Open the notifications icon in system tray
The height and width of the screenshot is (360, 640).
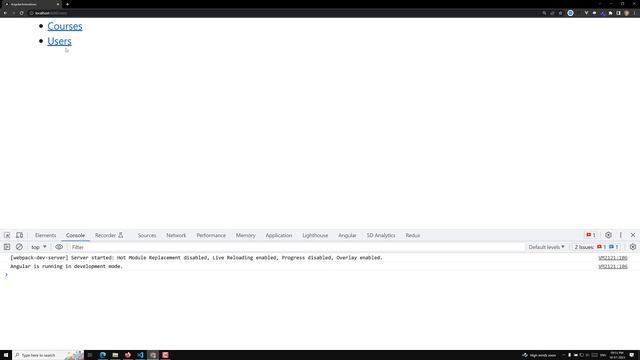tap(631, 355)
